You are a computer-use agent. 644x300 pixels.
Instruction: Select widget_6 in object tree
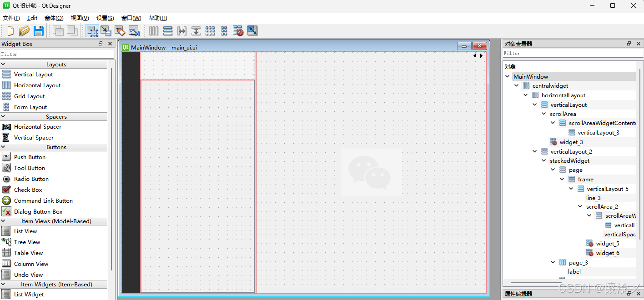608,253
